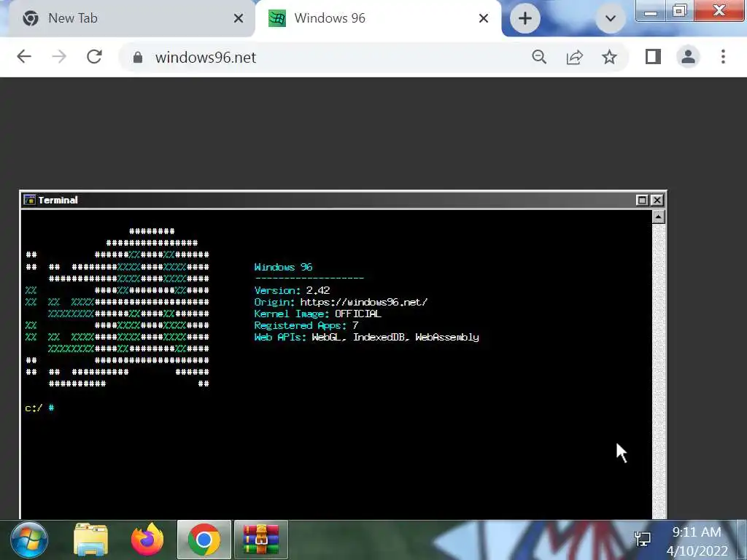Launch Firefox from the taskbar
The image size is (747, 560).
147,540
